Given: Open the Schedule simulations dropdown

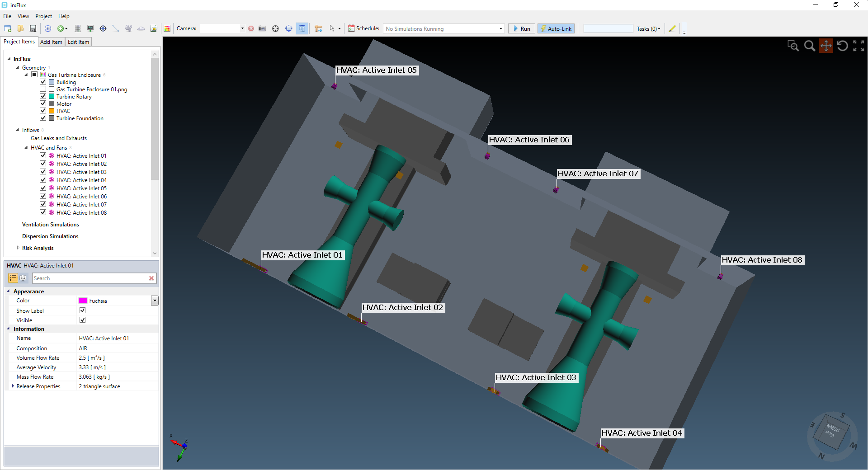Looking at the screenshot, I should [x=500, y=28].
